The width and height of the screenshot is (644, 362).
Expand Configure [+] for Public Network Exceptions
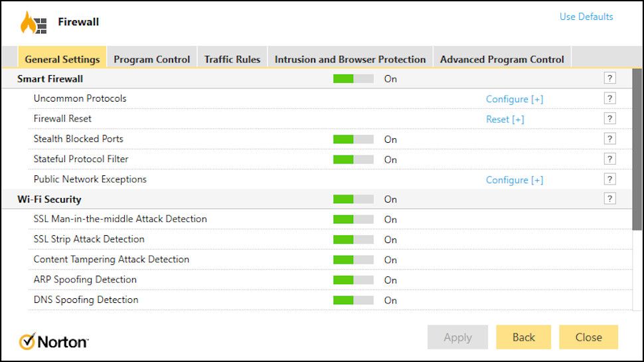coord(515,180)
